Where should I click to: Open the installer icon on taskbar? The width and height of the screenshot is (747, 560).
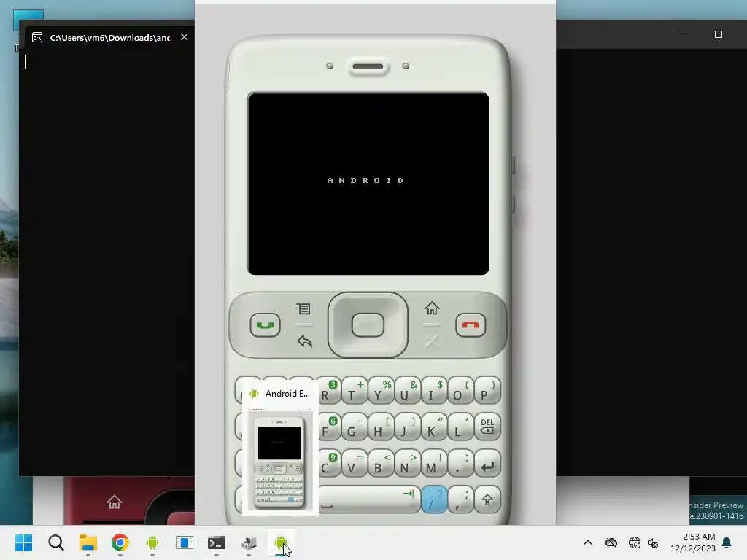(249, 542)
